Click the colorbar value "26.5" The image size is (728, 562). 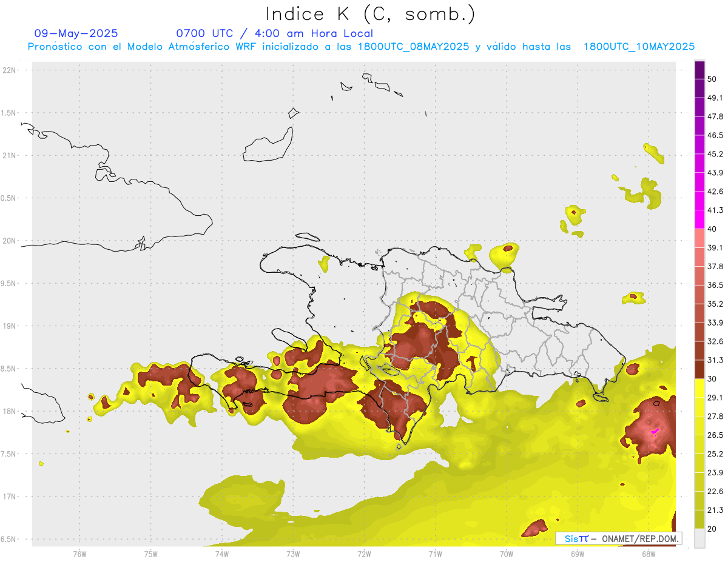715,435
